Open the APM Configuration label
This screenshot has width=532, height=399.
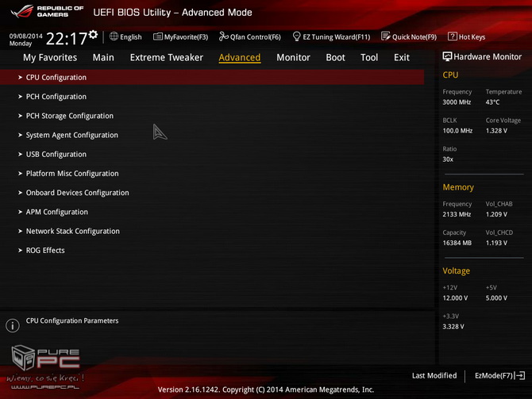[57, 212]
